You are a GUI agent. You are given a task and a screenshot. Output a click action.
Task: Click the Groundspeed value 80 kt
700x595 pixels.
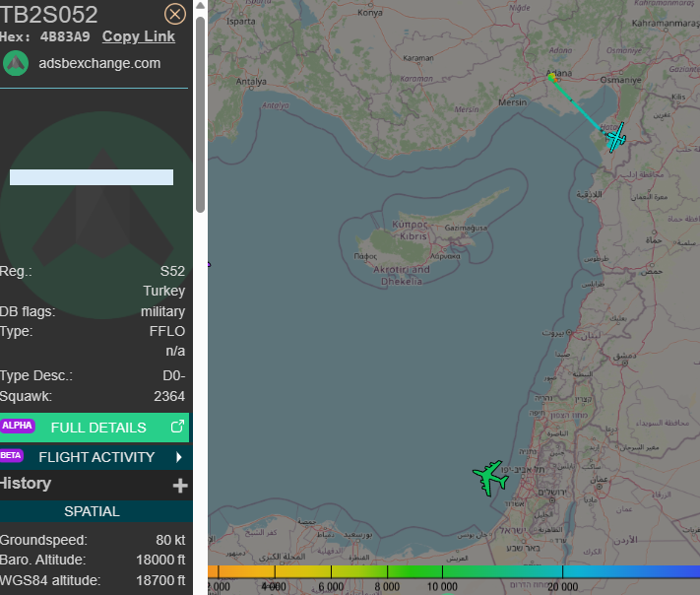170,540
